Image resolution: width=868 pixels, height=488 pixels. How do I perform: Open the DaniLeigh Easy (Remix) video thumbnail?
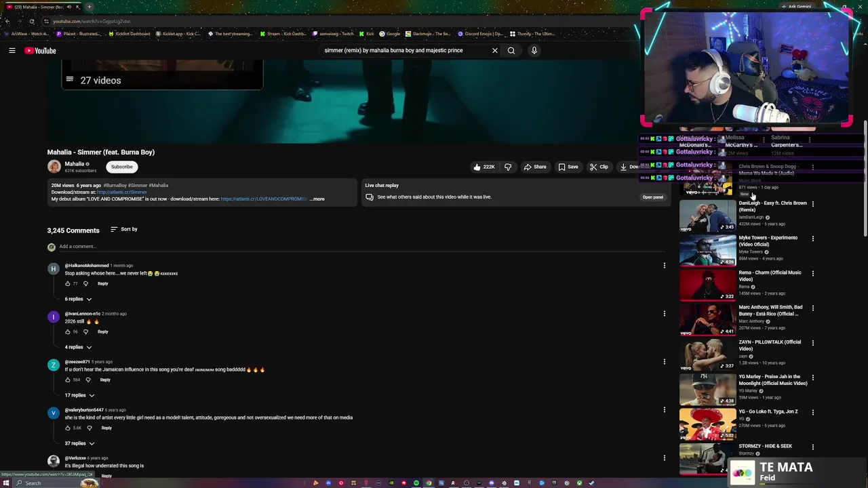point(707,216)
